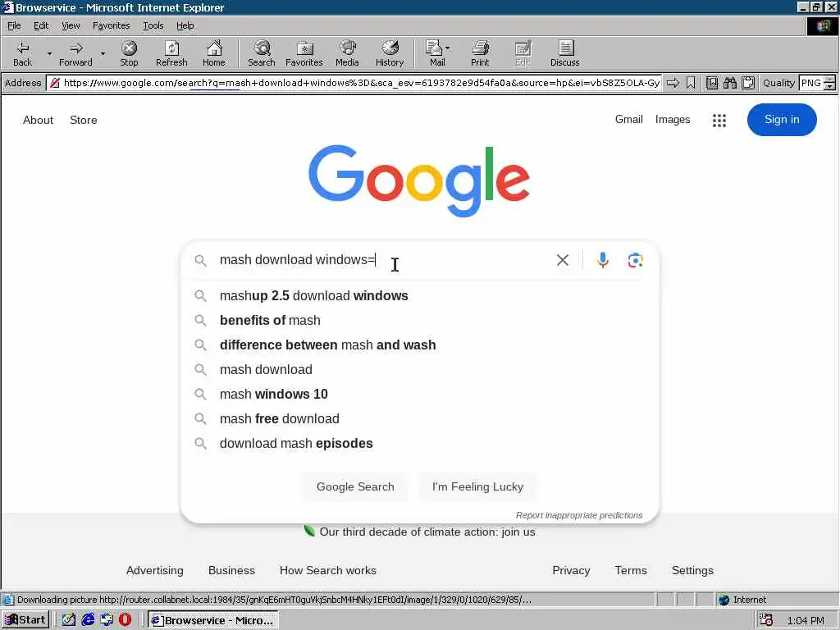Image resolution: width=840 pixels, height=630 pixels.
Task: Open the Store link
Action: (x=84, y=120)
